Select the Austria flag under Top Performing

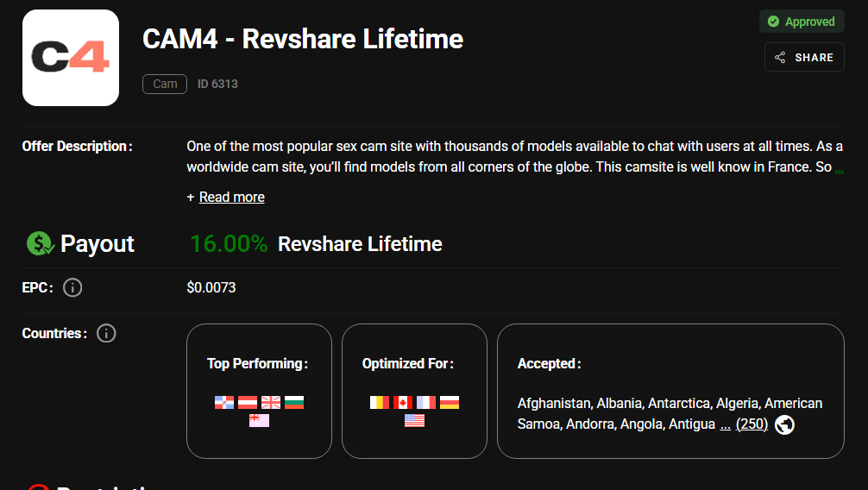(248, 403)
